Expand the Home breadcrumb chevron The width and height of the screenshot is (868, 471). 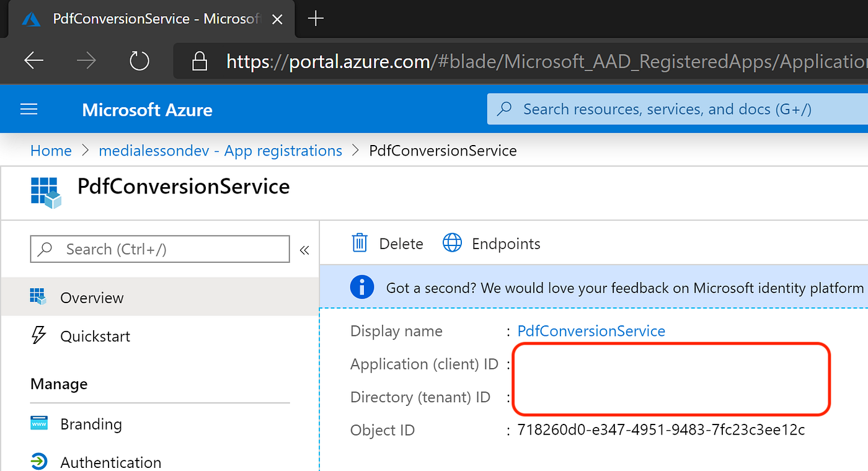pyautogui.click(x=84, y=150)
